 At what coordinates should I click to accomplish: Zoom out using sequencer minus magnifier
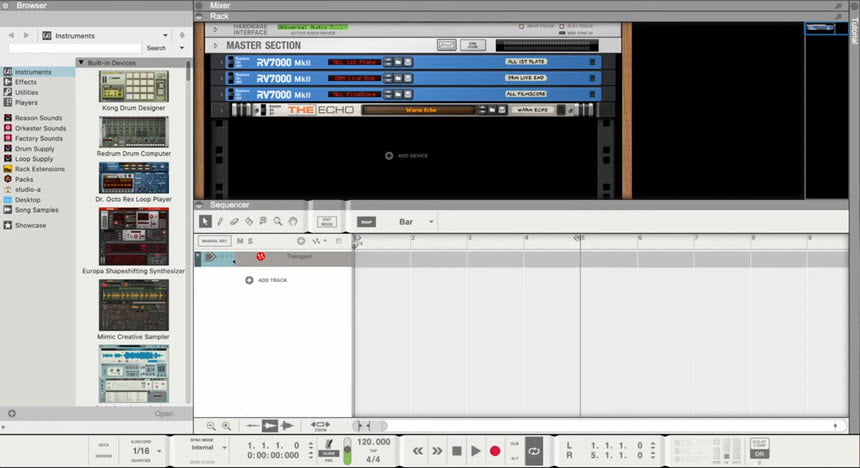point(211,426)
